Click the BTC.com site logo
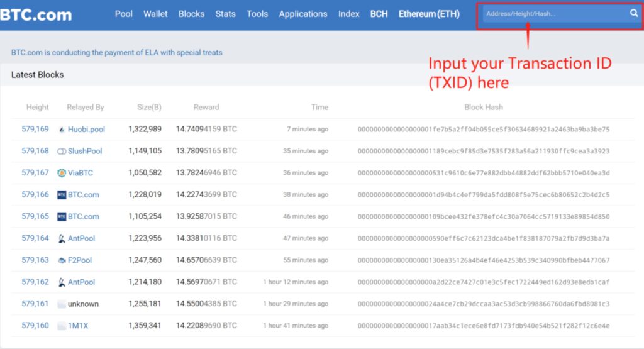644x349 pixels. (x=36, y=15)
